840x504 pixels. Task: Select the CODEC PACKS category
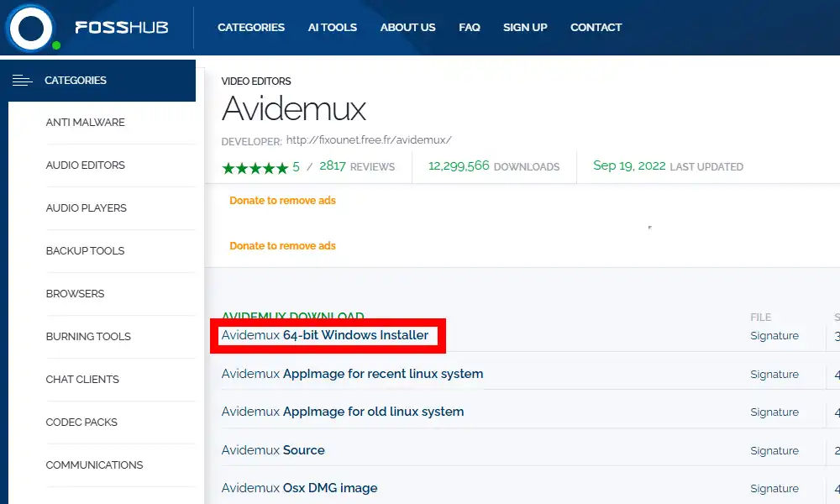pos(81,422)
